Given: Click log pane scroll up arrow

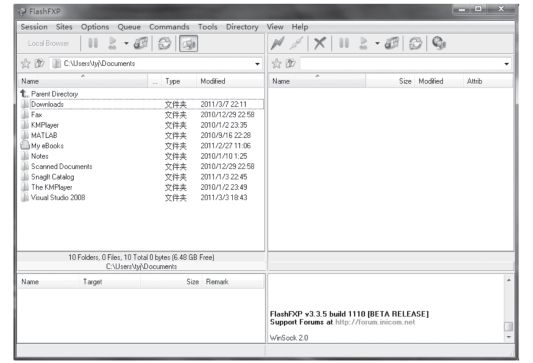Looking at the screenshot, I should tap(509, 280).
